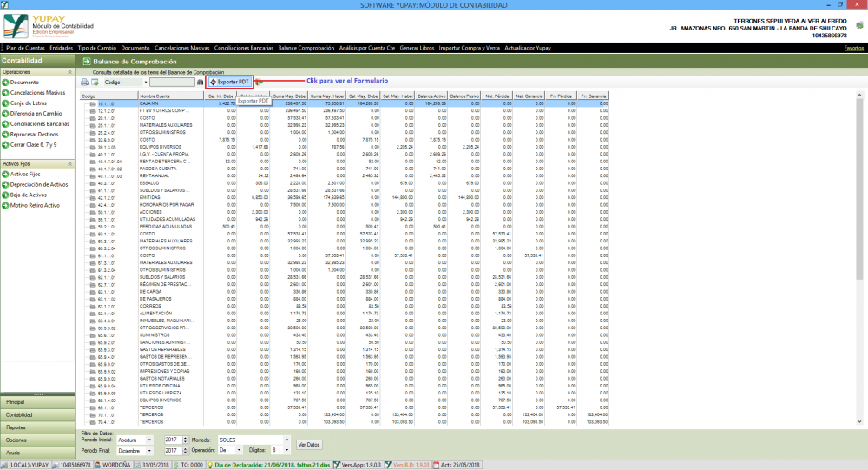Click folder icon of account 40.1.1.01
The image size is (868, 470).
pyautogui.click(x=93, y=154)
